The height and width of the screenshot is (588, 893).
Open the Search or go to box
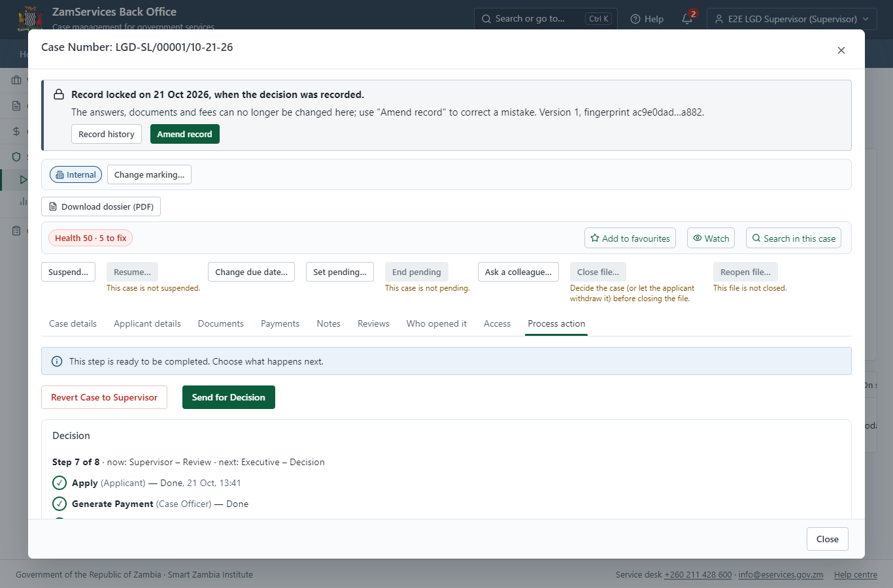545,19
